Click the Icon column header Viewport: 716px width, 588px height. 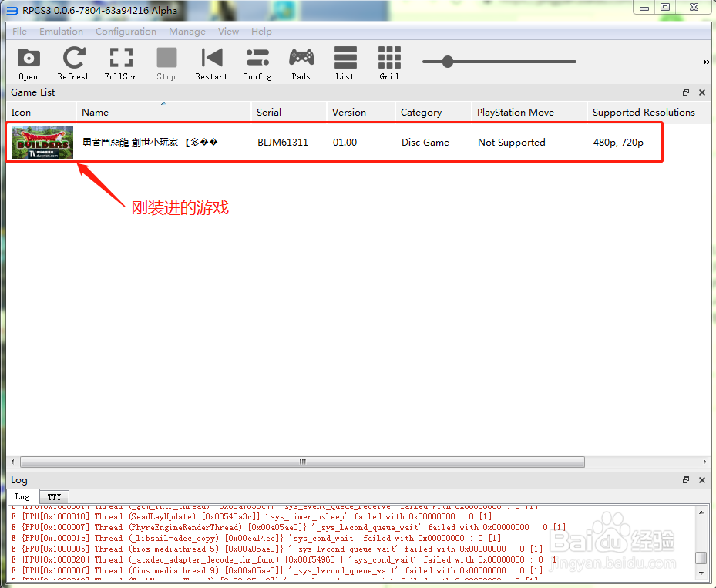(x=41, y=112)
